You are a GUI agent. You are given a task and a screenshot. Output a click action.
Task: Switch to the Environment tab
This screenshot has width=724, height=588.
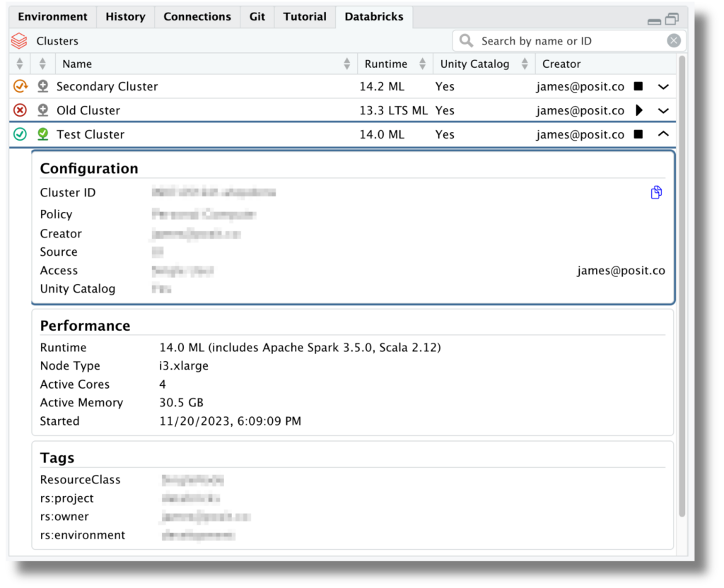point(52,16)
